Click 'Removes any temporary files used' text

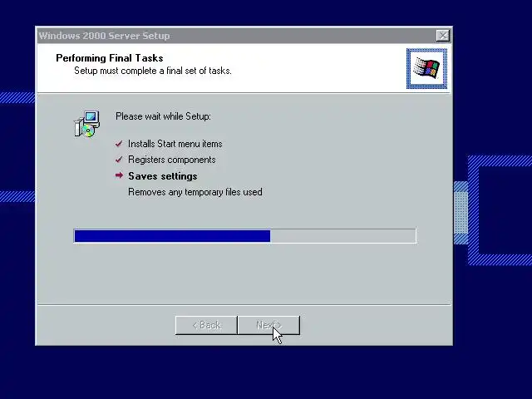point(195,192)
